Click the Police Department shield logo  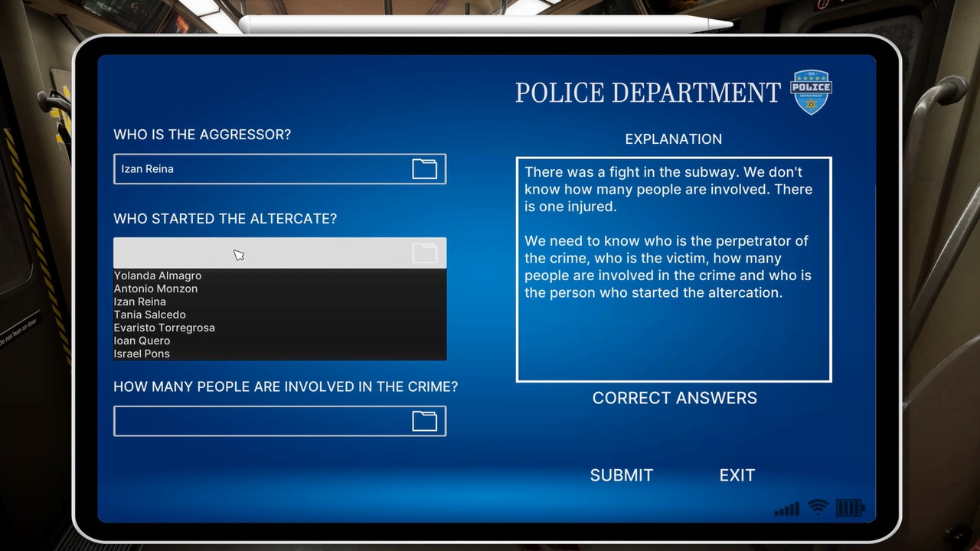[x=811, y=91]
